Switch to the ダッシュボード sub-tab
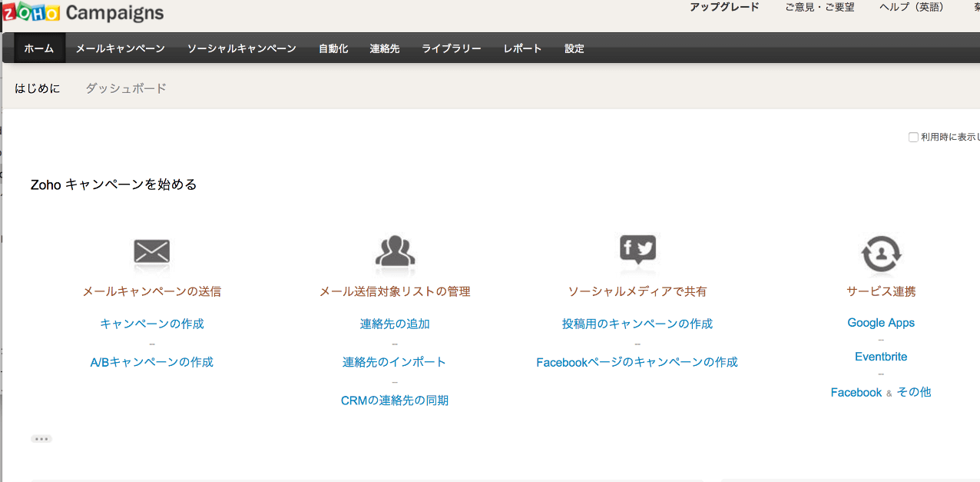The image size is (980, 482). click(126, 88)
